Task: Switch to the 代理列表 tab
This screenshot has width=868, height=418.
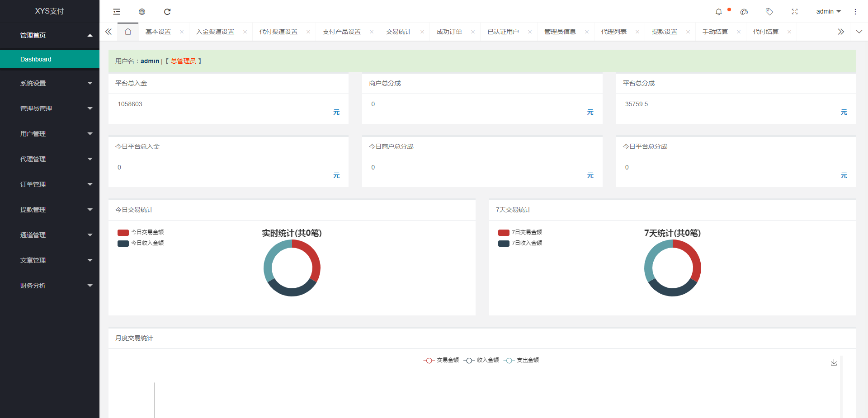Action: click(x=614, y=32)
